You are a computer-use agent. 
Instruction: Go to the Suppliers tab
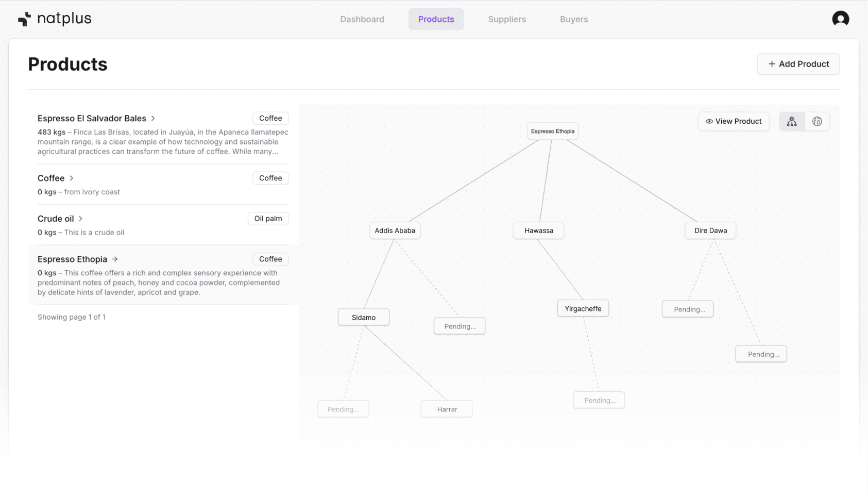click(x=507, y=19)
